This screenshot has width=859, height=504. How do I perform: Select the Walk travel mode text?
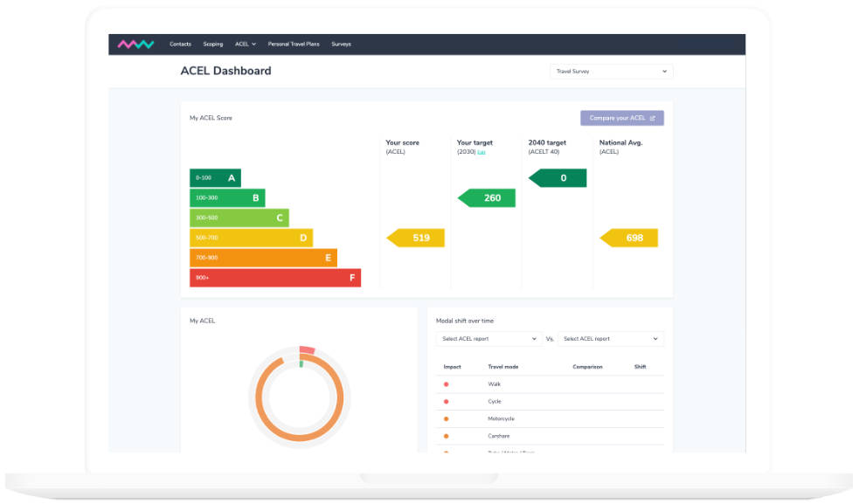point(494,384)
